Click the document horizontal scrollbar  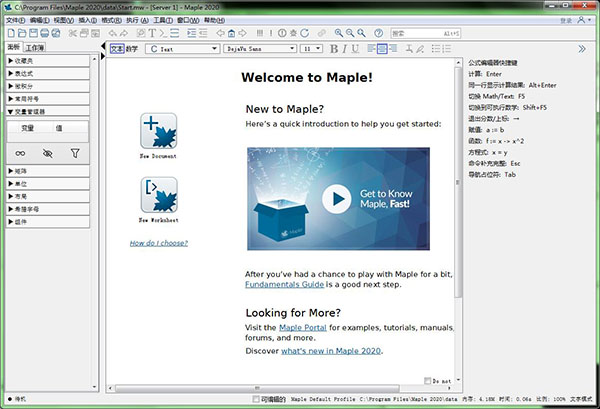(x=257, y=388)
